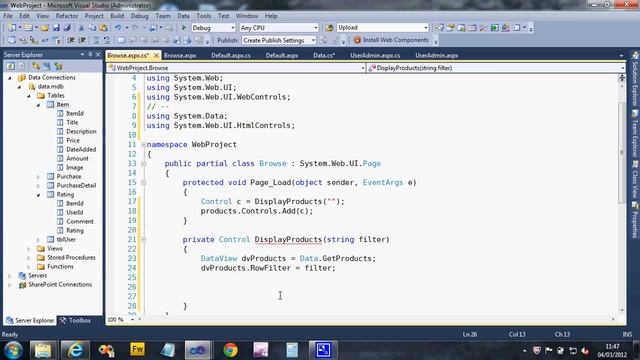
Task: Click the Save All icon in the toolbar
Action: [x=67, y=28]
